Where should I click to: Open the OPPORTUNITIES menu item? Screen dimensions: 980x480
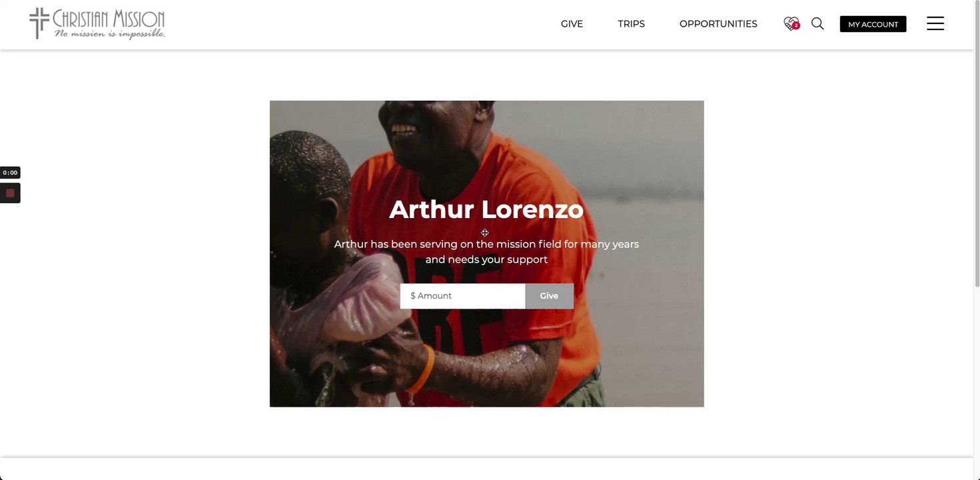click(x=718, y=24)
